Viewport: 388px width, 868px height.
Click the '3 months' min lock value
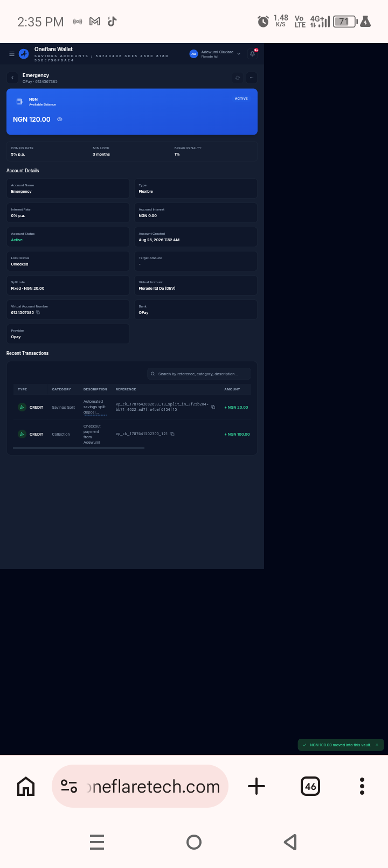tap(101, 155)
